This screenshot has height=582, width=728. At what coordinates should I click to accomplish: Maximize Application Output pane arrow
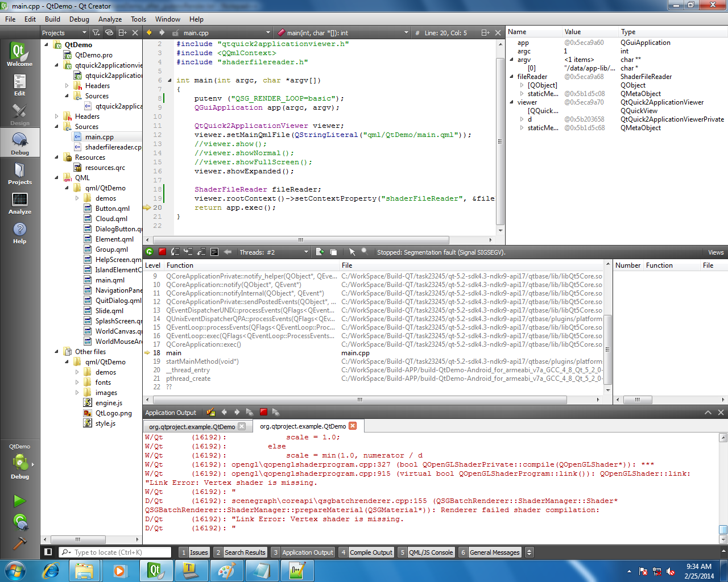pyautogui.click(x=708, y=413)
